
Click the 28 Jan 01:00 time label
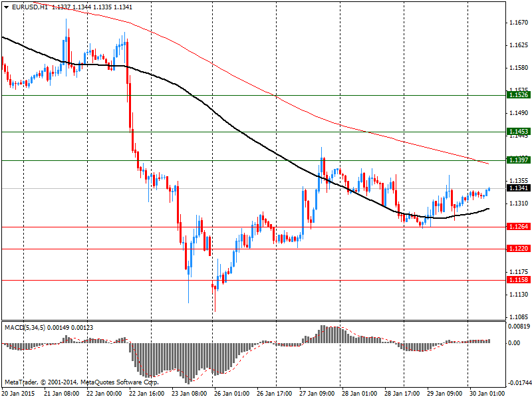pos(359,394)
